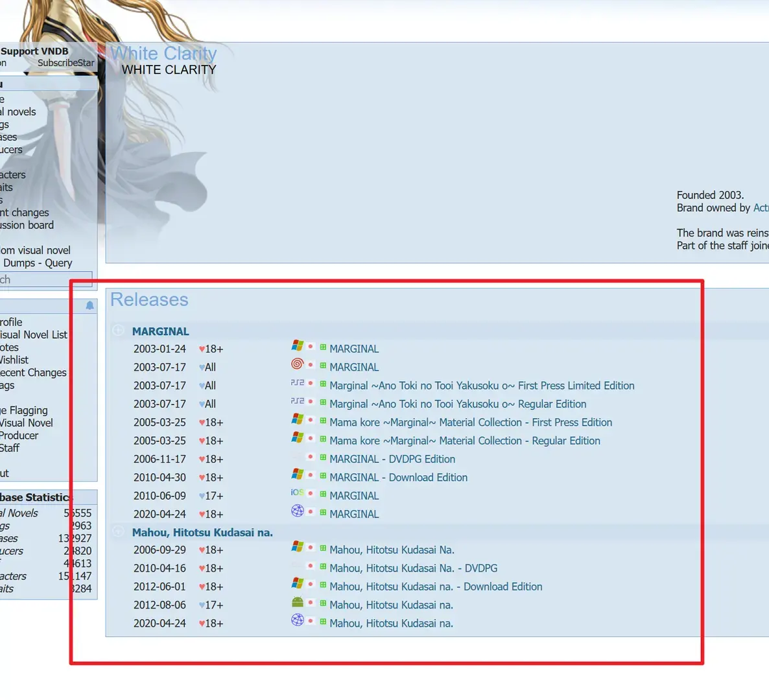Open Marginal ~Ano Toki~ Regular Edition release

click(x=458, y=404)
